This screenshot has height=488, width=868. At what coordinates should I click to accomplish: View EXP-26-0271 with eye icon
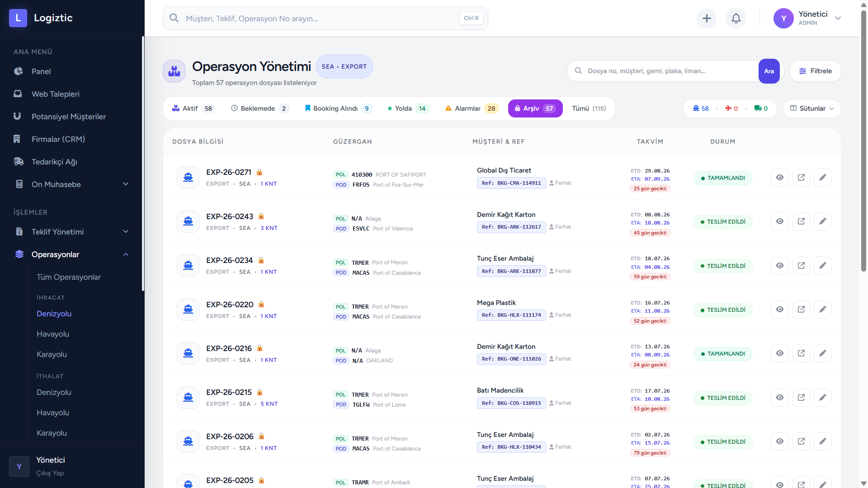780,178
